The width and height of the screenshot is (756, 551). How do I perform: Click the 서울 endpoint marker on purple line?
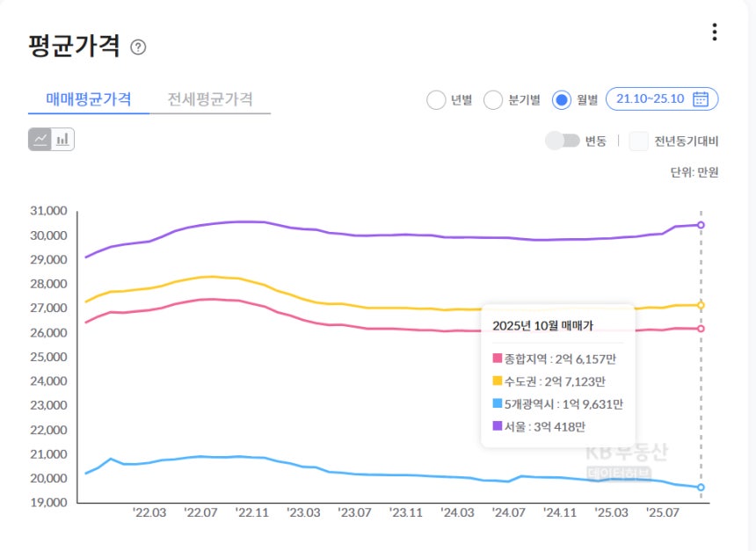point(701,225)
